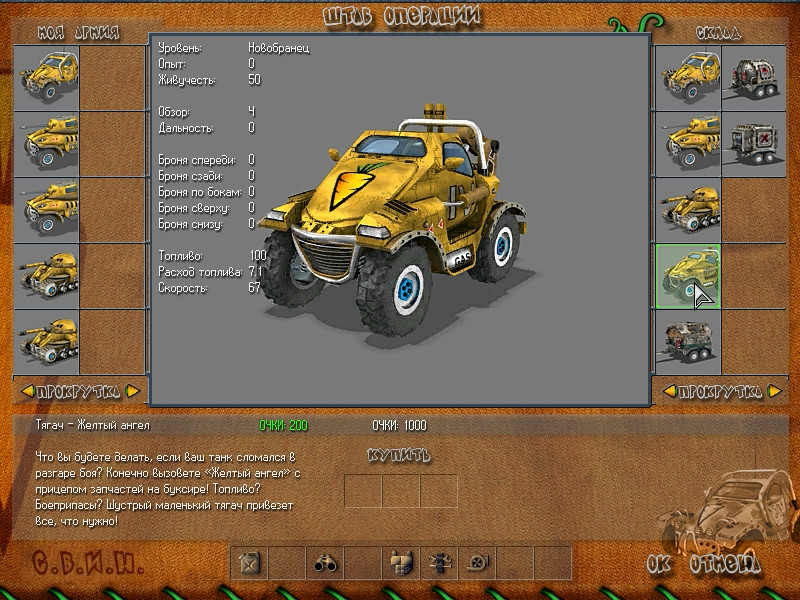
Task: Pick the lower wheeled tank in Моя армия
Action: point(46,210)
